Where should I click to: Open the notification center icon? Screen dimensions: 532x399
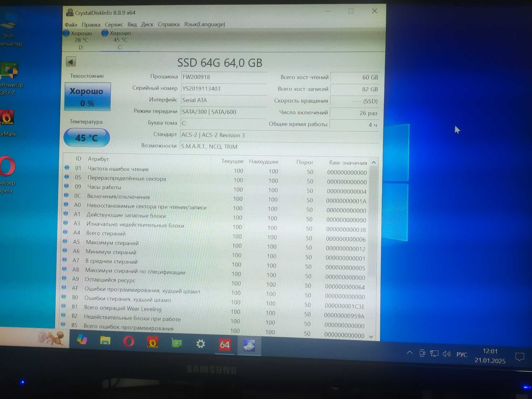tap(520, 356)
